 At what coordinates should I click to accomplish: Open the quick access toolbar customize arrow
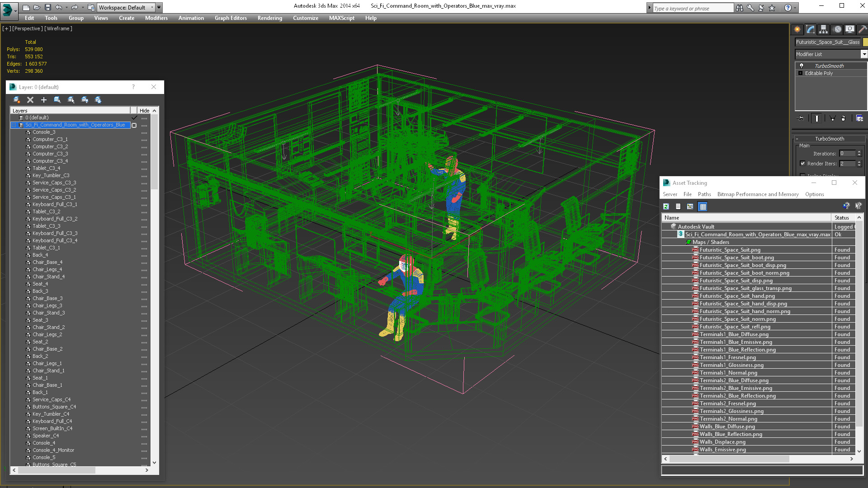coord(159,7)
